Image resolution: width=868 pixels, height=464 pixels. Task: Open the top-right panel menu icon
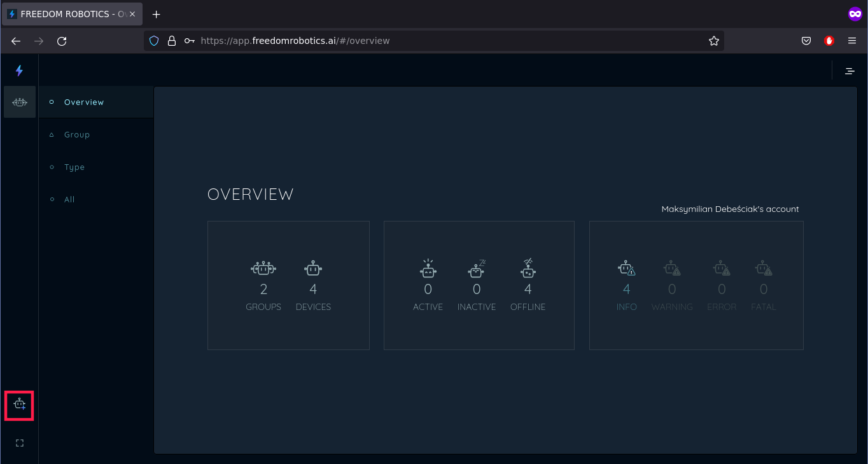pos(850,71)
